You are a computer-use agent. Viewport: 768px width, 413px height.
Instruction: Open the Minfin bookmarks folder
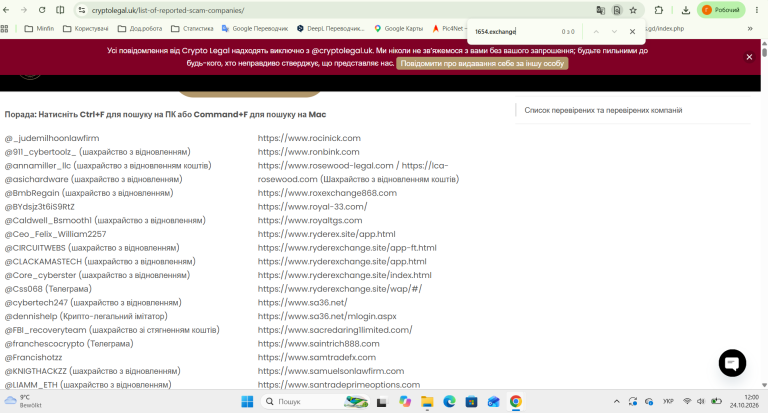coord(39,28)
